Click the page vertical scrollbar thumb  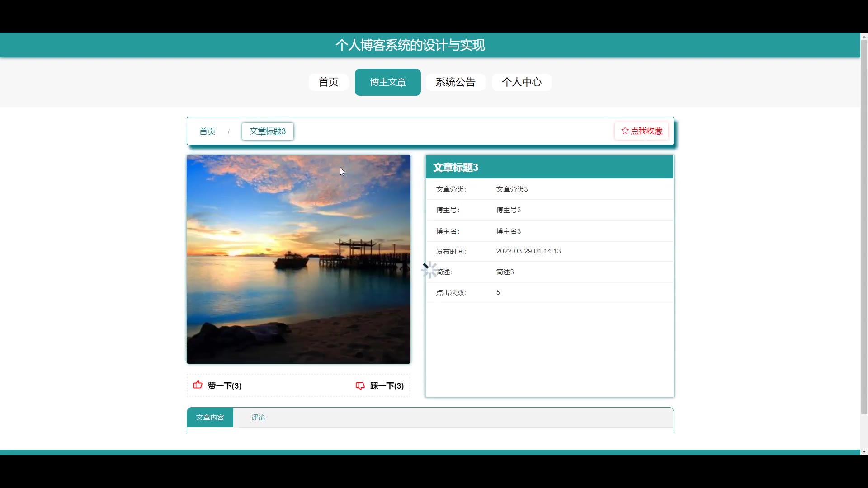pos(864,227)
